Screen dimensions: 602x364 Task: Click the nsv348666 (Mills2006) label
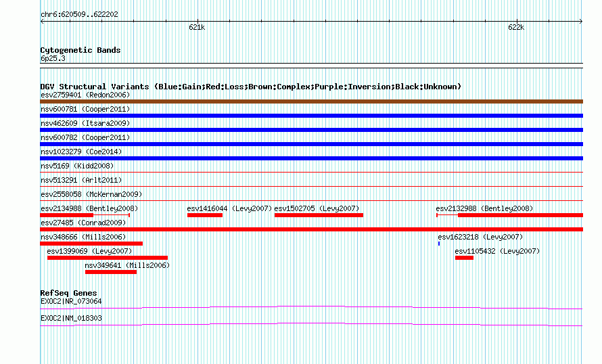(83, 237)
